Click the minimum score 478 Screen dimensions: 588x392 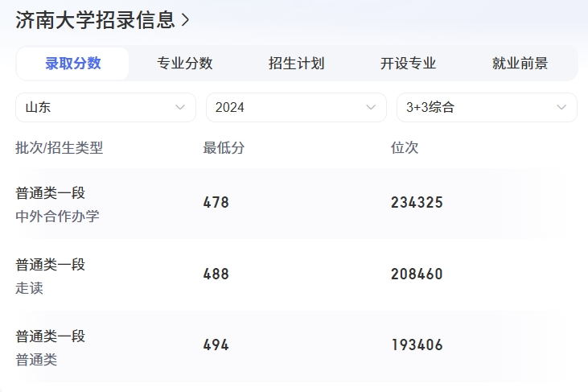click(x=216, y=203)
